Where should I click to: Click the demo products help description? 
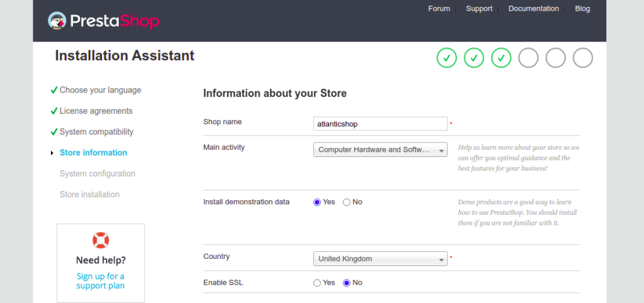click(x=518, y=213)
